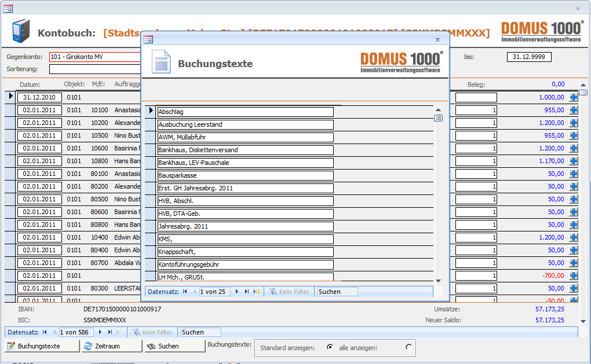Image resolution: width=591 pixels, height=364 pixels.
Task: Click record selector of Abschlag row
Action: 151,111
